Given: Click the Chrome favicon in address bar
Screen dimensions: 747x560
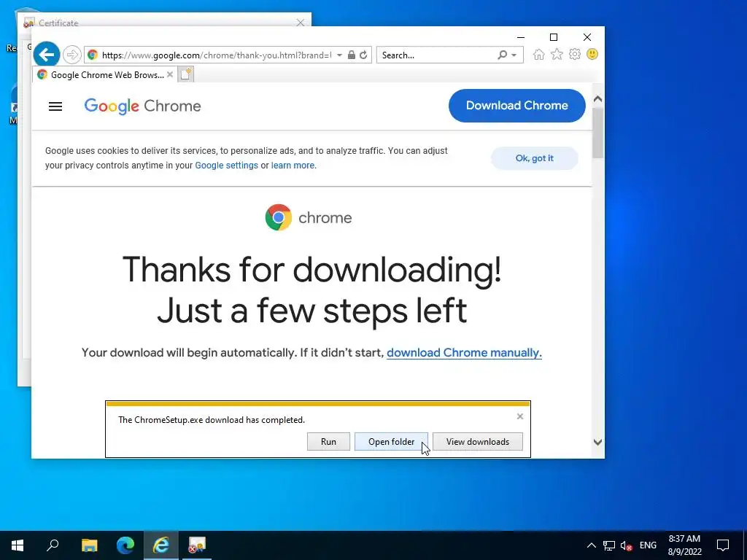Looking at the screenshot, I should point(93,55).
